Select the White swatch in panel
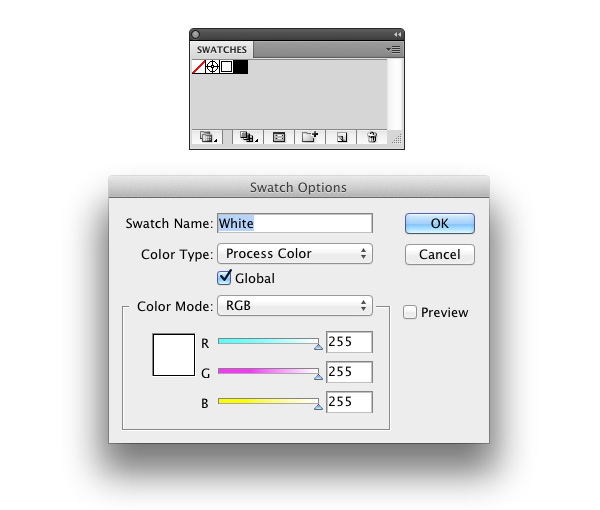Image resolution: width=600 pixels, height=510 pixels. tap(227, 67)
